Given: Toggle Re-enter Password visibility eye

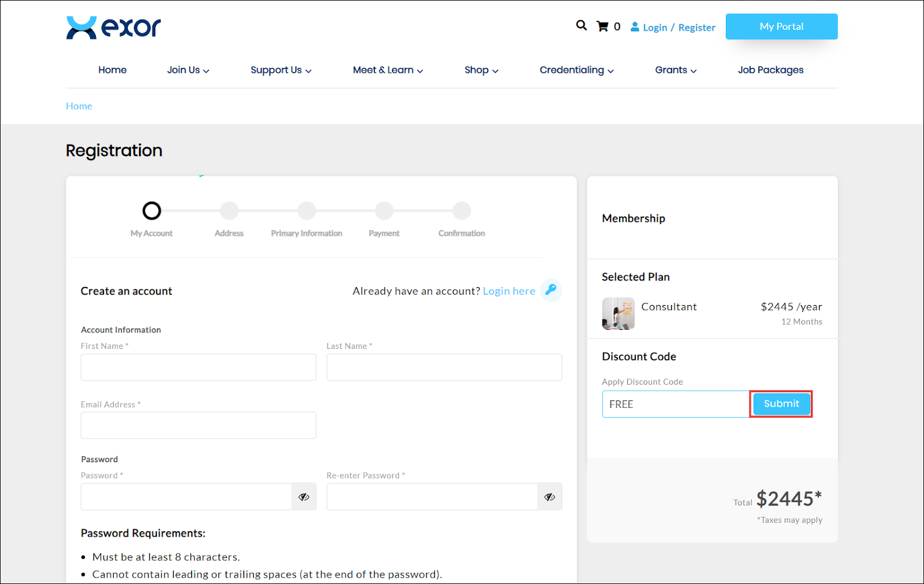Looking at the screenshot, I should [549, 497].
